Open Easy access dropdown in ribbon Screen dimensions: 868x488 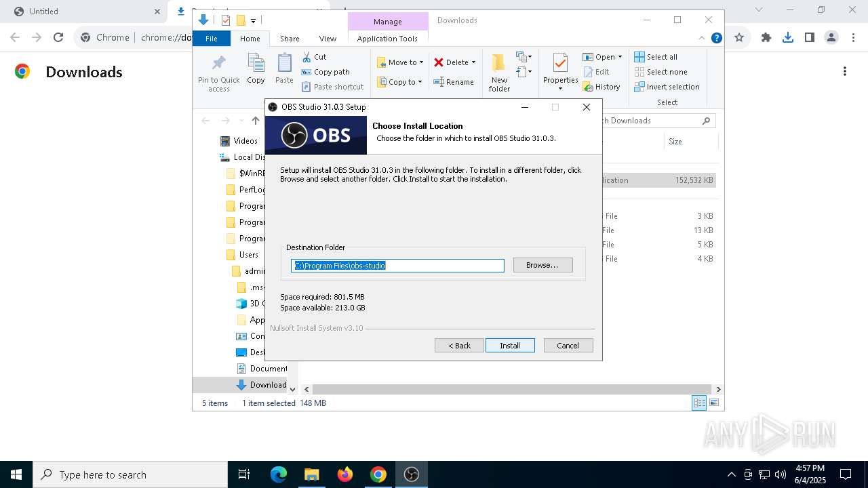click(524, 72)
